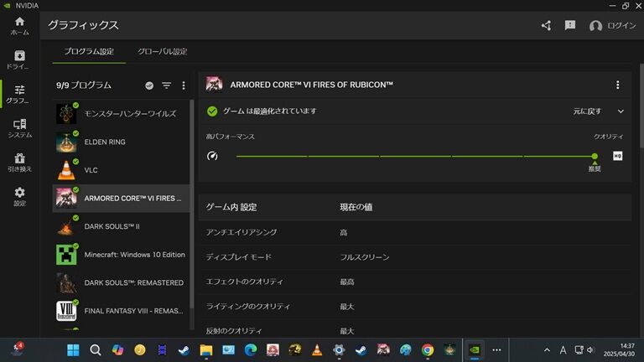Select VLC in program list
The height and width of the screenshot is (362, 644).
(x=121, y=170)
